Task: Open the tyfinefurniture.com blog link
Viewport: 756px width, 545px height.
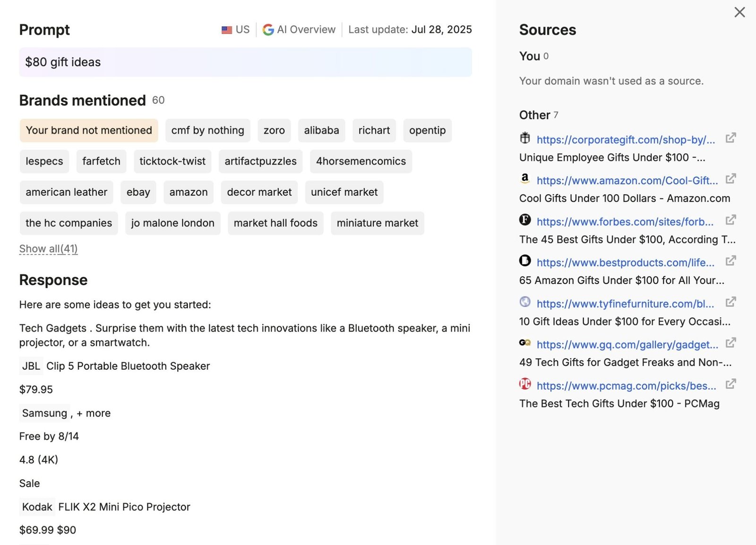Action: tap(626, 304)
